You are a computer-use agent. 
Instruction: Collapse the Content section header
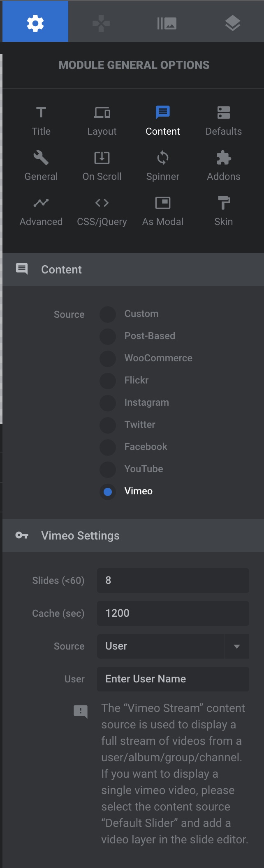click(133, 269)
